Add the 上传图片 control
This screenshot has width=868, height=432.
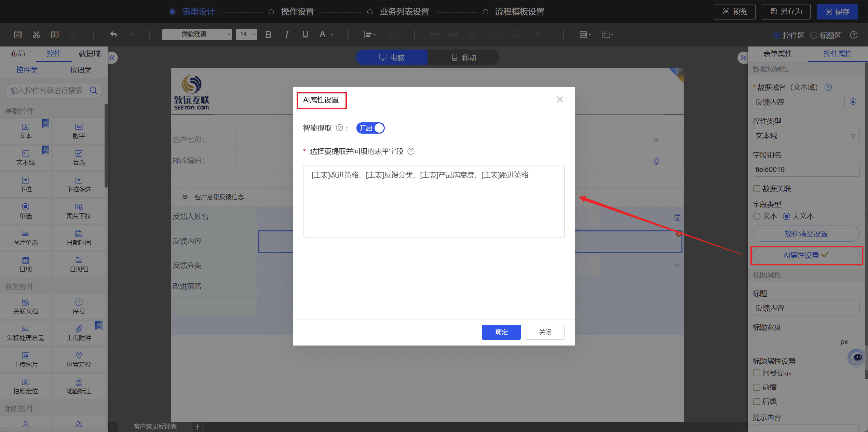click(26, 360)
